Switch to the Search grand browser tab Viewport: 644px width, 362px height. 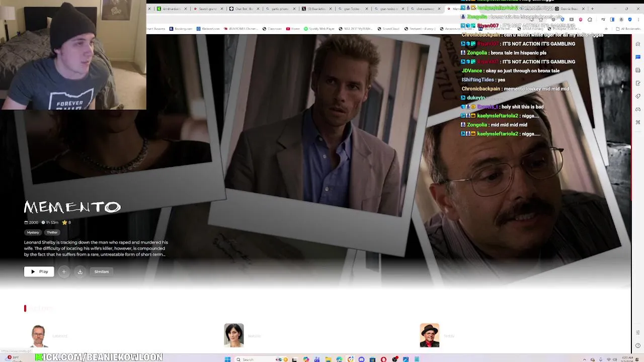point(208,9)
